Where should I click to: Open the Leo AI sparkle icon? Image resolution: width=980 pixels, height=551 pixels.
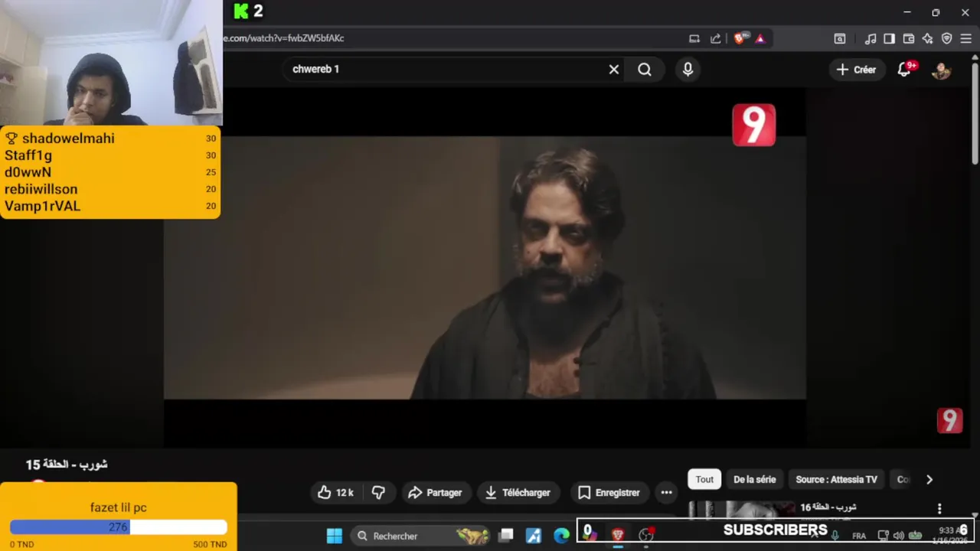click(927, 39)
